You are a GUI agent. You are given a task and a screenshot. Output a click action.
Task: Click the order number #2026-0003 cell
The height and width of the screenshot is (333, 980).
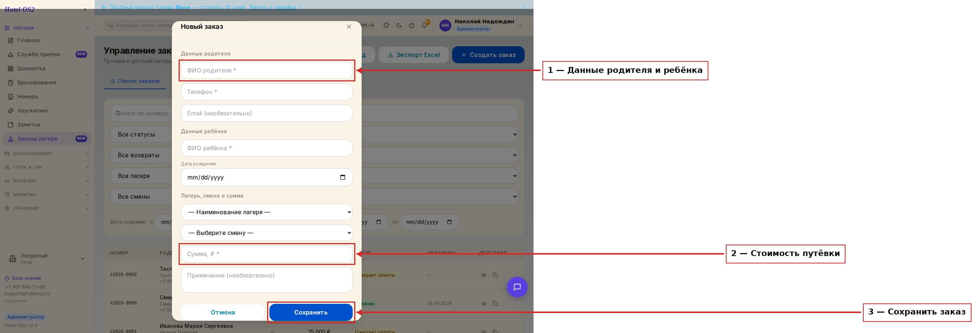pos(123,275)
